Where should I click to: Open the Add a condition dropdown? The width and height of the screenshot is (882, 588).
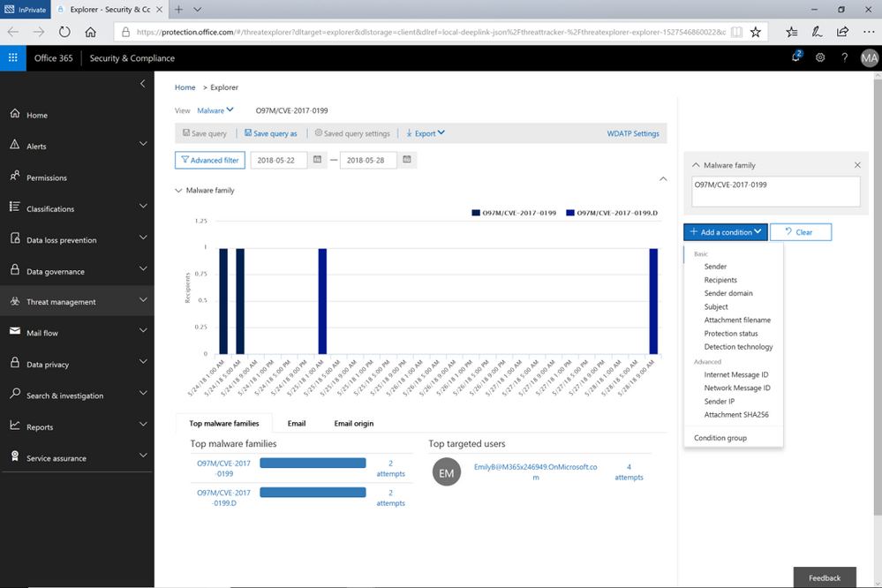724,231
